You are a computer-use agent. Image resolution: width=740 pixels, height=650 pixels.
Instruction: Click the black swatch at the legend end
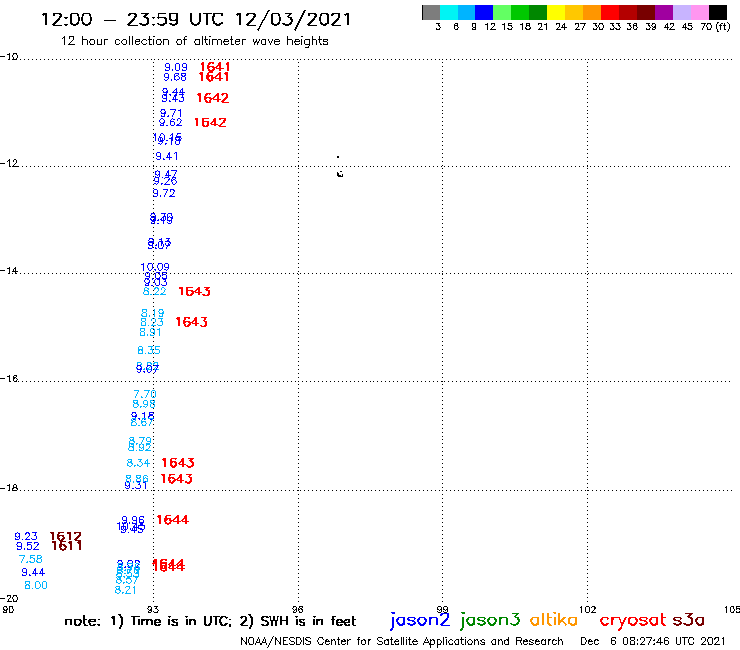[x=717, y=12]
